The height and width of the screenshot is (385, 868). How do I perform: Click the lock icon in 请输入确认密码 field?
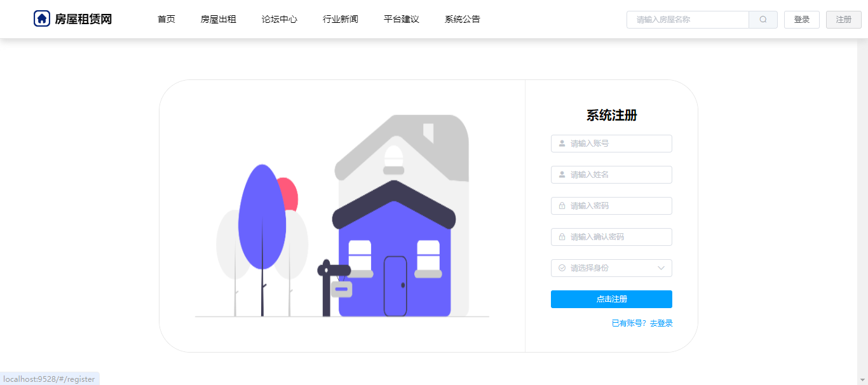pos(562,237)
